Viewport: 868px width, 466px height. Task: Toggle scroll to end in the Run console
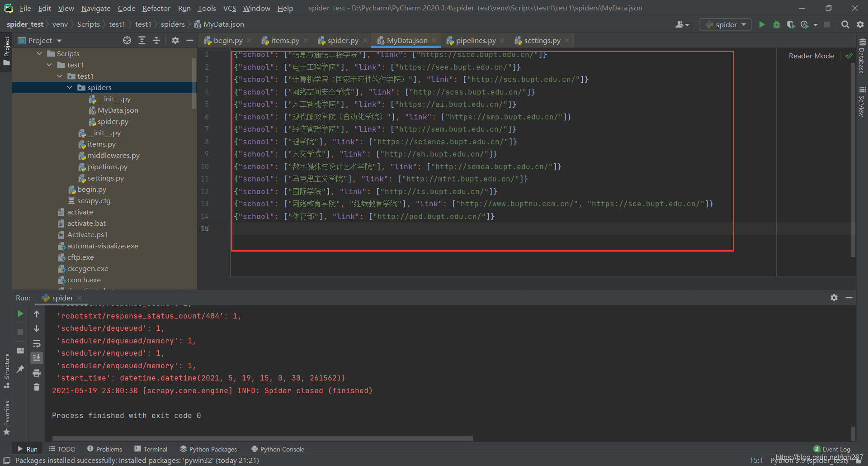(37, 358)
